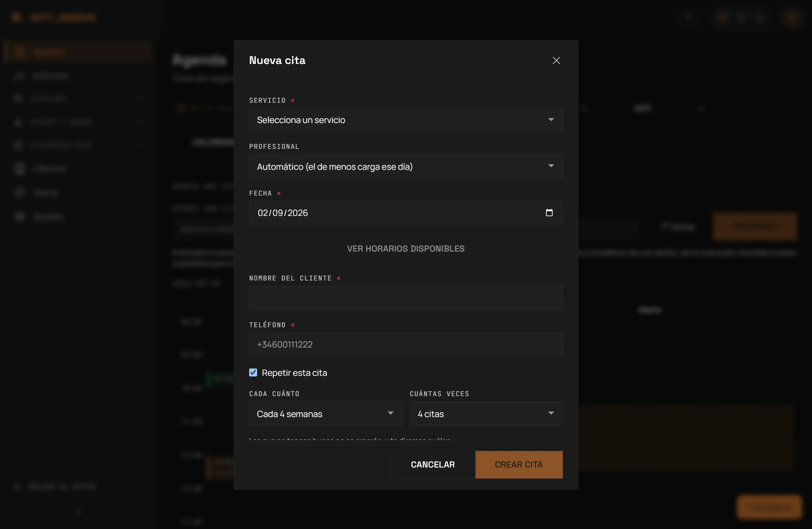Image resolution: width=812 pixels, height=529 pixels.
Task: Click the blurred Agenda sidebar item
Action: pyautogui.click(x=78, y=52)
